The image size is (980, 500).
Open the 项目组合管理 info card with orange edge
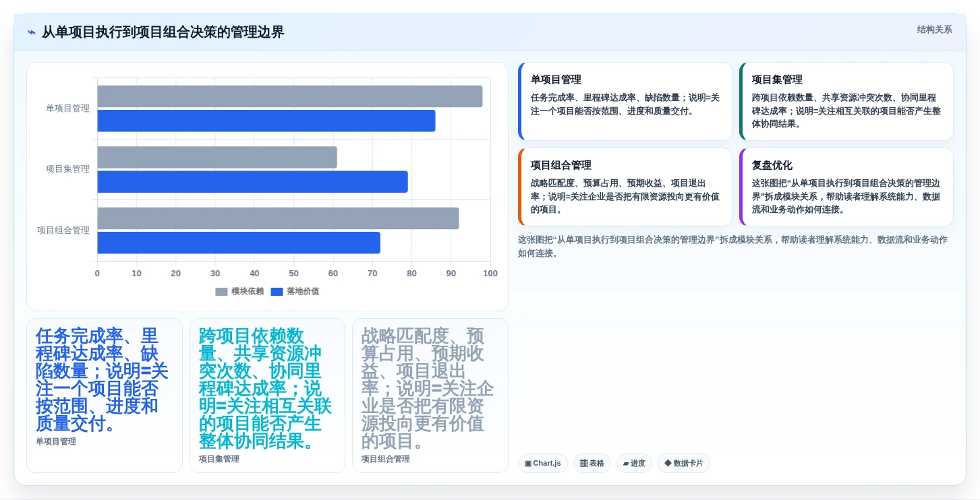pyautogui.click(x=625, y=187)
